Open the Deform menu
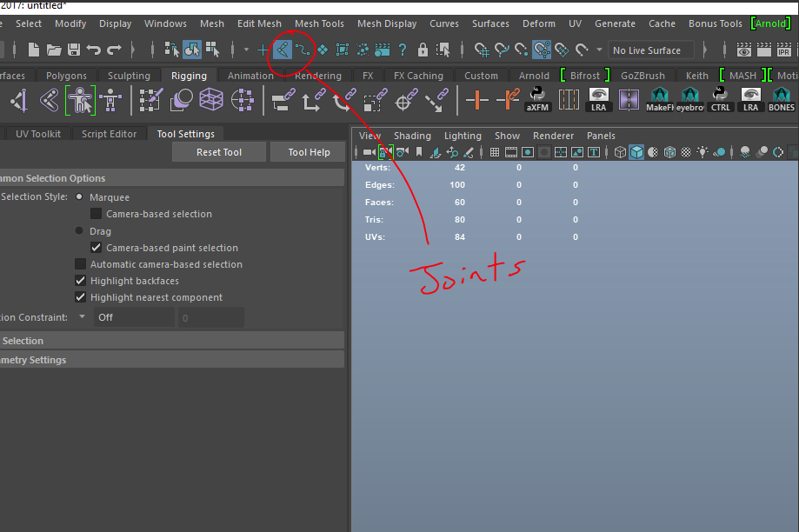The height and width of the screenshot is (532, 799). click(x=539, y=23)
